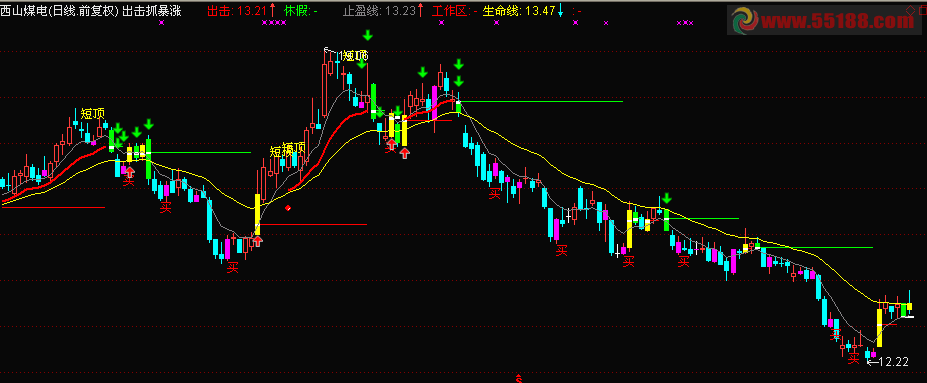
Task: Click the 出击: 13.21 indicator value
Action: (x=236, y=11)
